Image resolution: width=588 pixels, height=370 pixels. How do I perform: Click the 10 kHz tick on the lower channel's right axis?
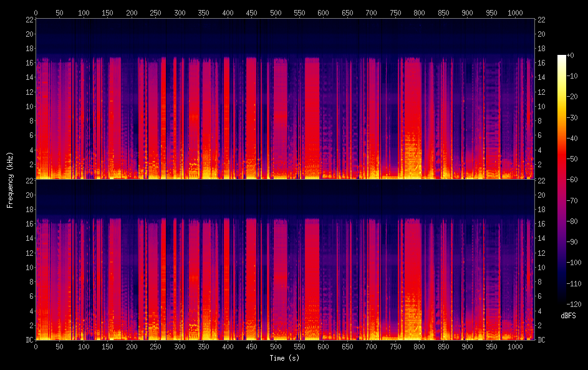(540, 267)
